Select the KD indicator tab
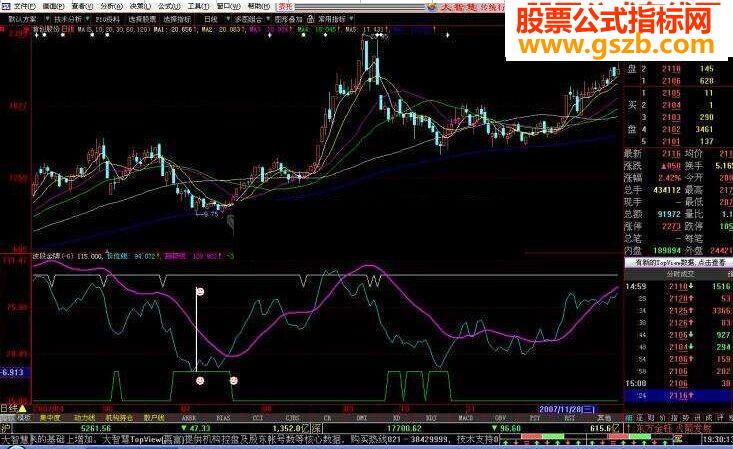 click(396, 418)
